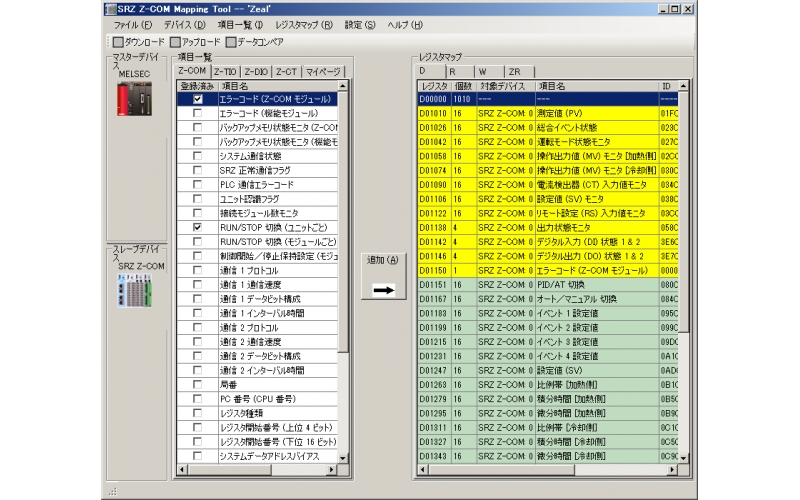Select the SRZ Z-COM slave device image
Image resolution: width=800 pixels, height=500 pixels.
point(135,291)
